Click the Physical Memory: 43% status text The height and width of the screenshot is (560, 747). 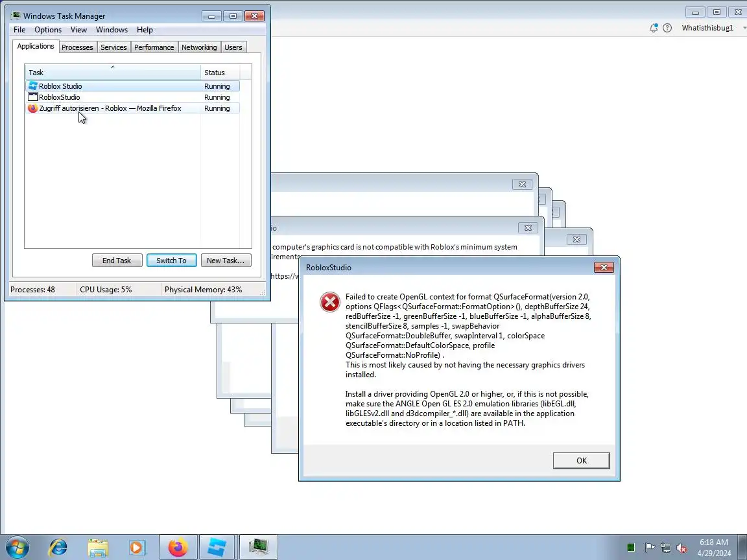[x=204, y=290]
